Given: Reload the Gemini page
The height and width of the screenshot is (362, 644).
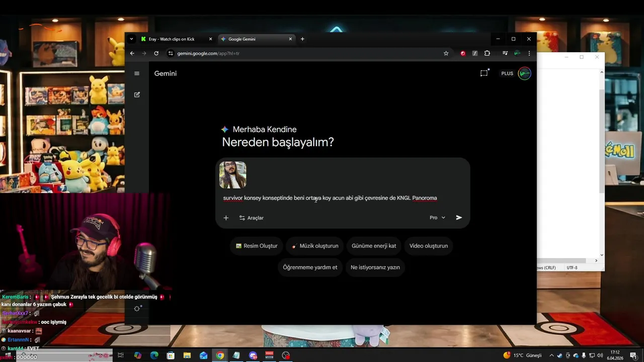Looking at the screenshot, I should [156, 53].
